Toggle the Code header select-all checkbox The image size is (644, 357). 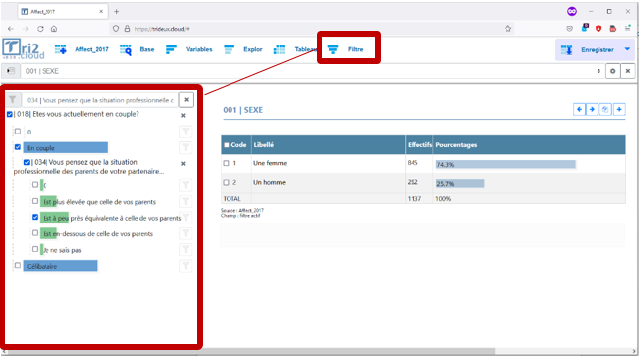[x=227, y=145]
